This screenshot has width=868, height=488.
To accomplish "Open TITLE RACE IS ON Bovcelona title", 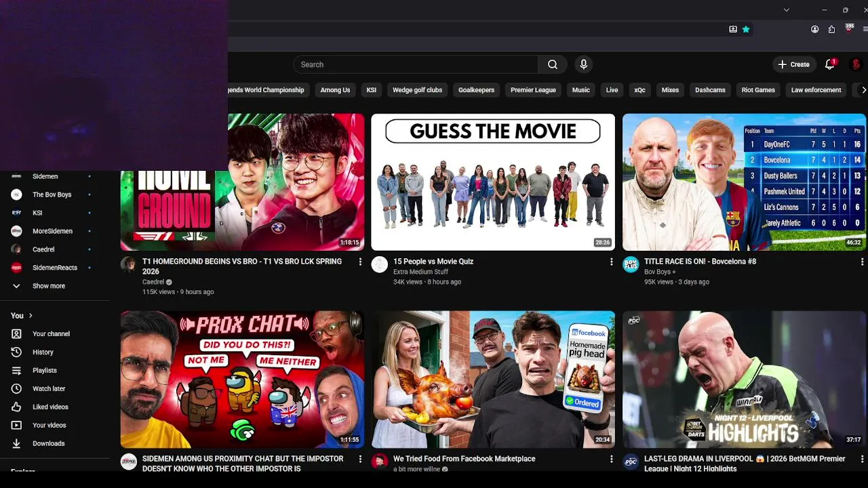I will click(x=700, y=261).
